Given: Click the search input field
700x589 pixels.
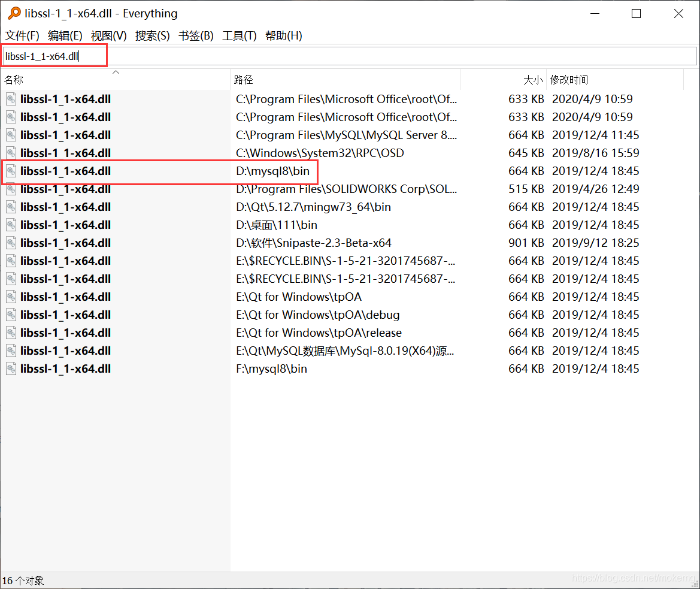Looking at the screenshot, I should (x=350, y=56).
